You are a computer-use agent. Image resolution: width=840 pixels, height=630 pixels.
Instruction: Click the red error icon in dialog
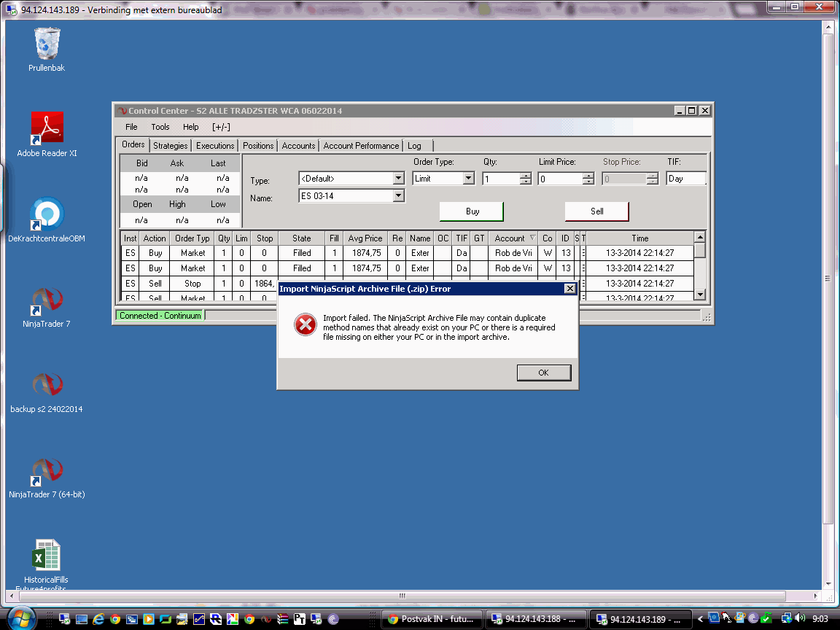click(306, 324)
